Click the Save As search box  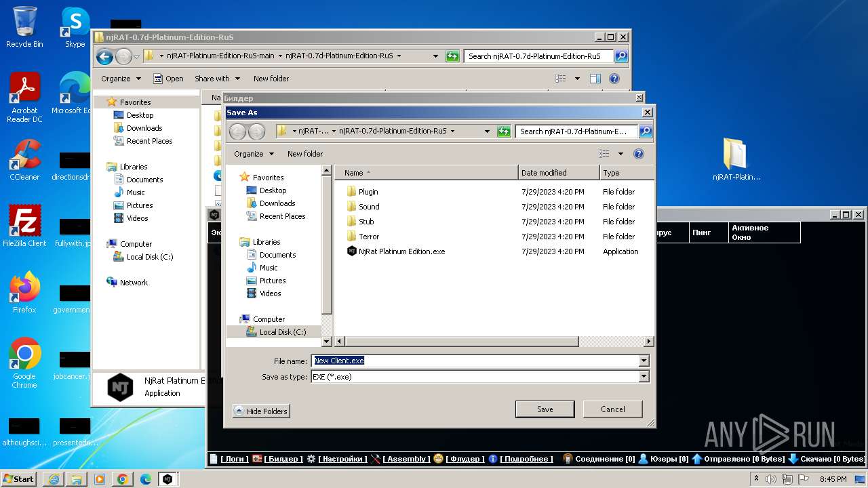click(x=576, y=131)
